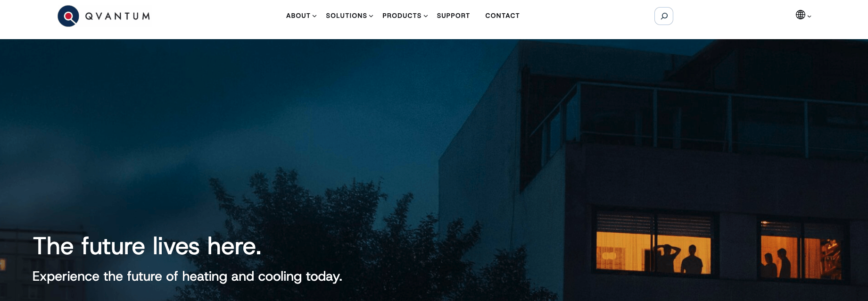Viewport: 868px width, 301px height.
Task: Expand the chevron next to Solutions
Action: [x=371, y=16]
